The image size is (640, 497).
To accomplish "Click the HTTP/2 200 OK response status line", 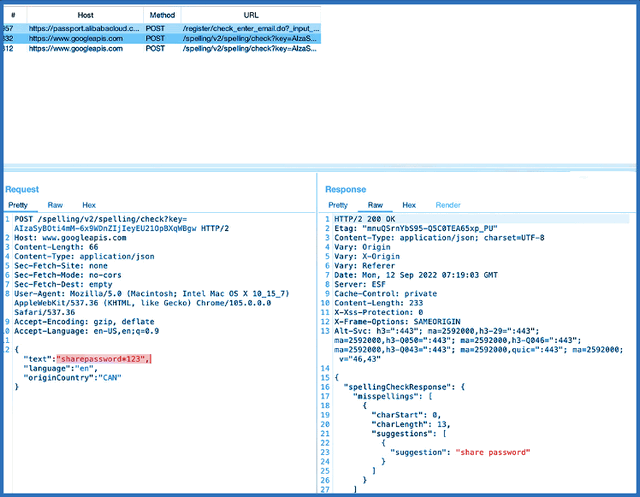I will (365, 219).
